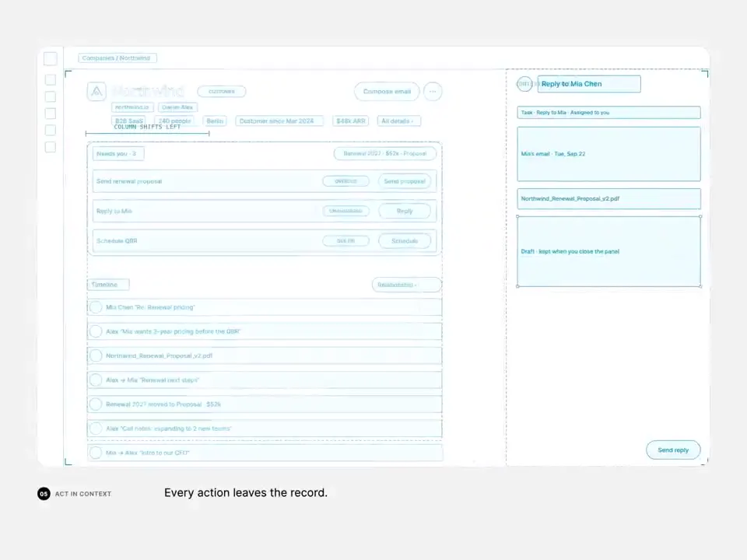Click the Send reply button
Viewport: 747px width, 560px height.
click(673, 450)
